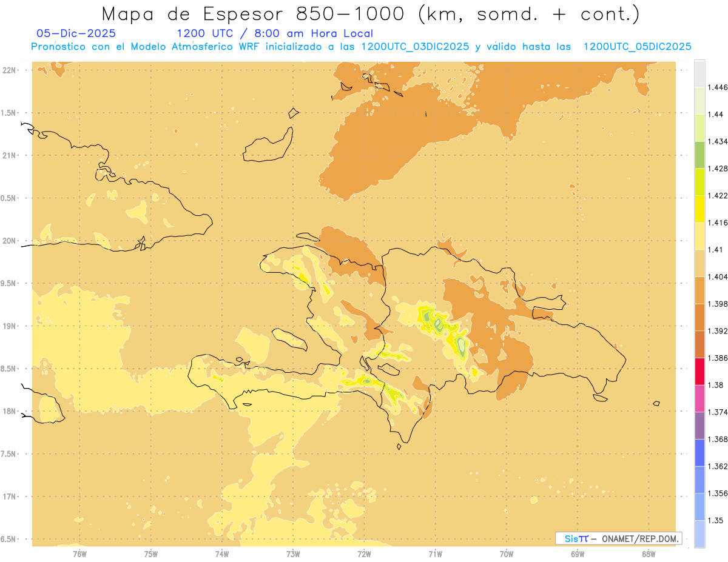The image size is (728, 562).
Task: Click the longitude axis label "69W"
Action: [578, 554]
